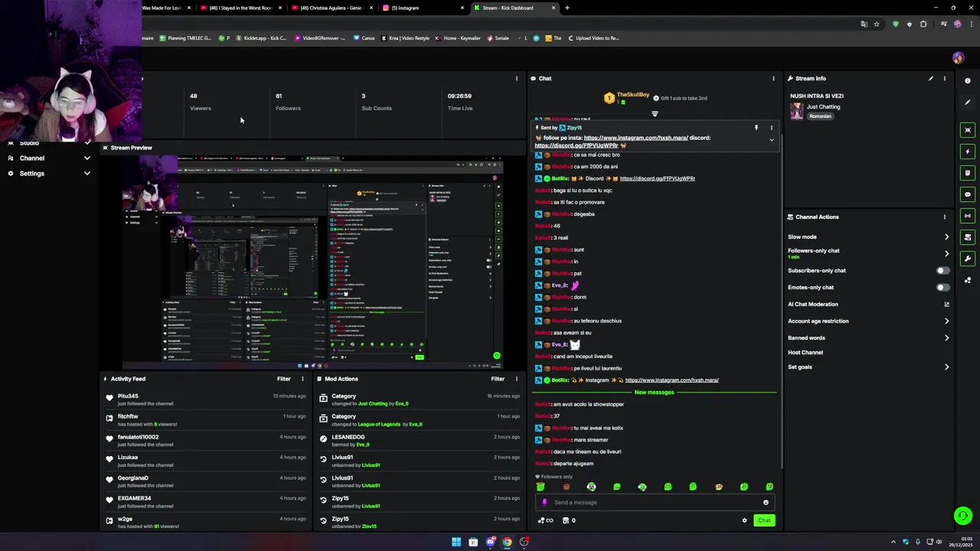The image size is (980, 551).
Task: Click the profile avatar at top right
Action: pyautogui.click(x=958, y=58)
